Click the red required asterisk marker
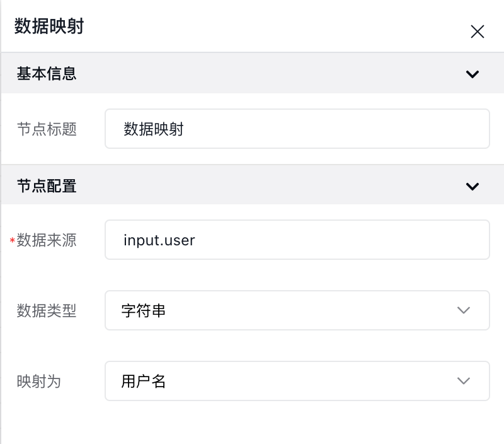This screenshot has height=444, width=504. [x=12, y=240]
